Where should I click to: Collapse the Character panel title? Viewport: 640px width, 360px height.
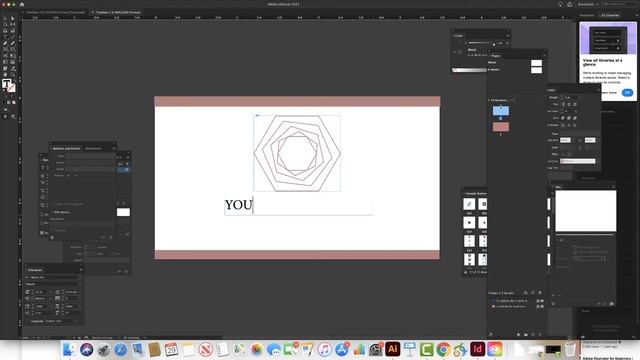tap(35, 270)
